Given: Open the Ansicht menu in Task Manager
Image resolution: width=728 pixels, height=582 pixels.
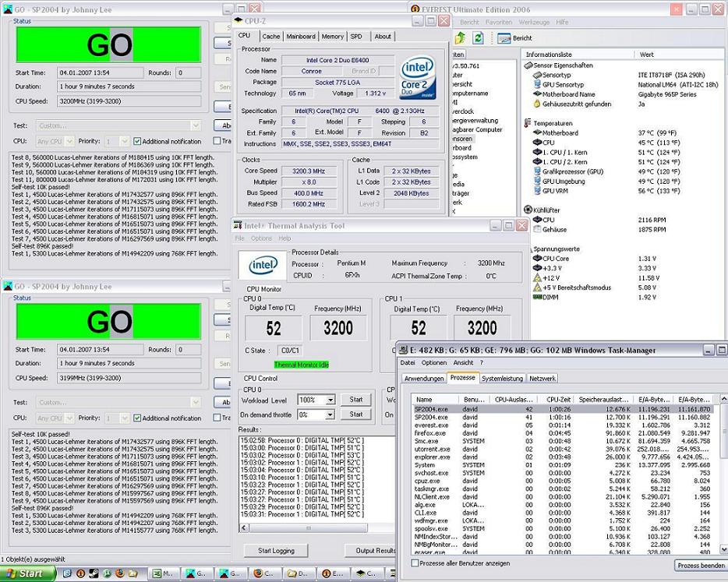Looking at the screenshot, I should [463, 363].
